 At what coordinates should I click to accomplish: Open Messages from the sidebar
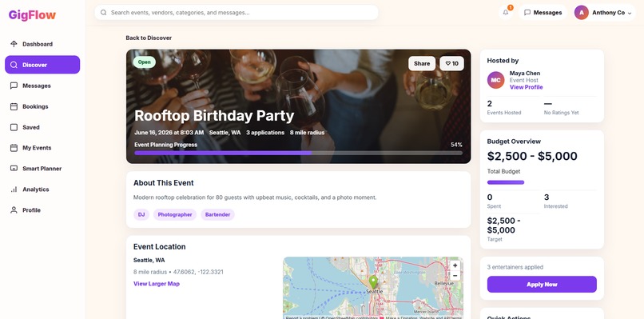tap(42, 86)
